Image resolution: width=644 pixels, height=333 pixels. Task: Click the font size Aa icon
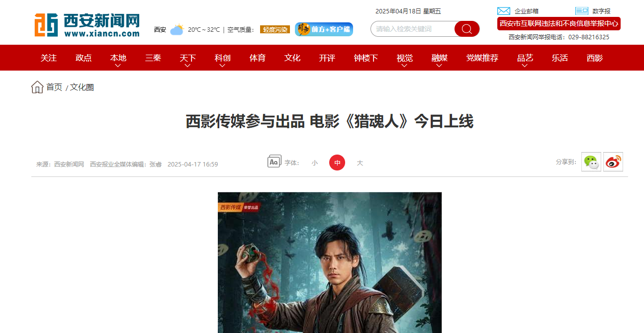pos(274,162)
